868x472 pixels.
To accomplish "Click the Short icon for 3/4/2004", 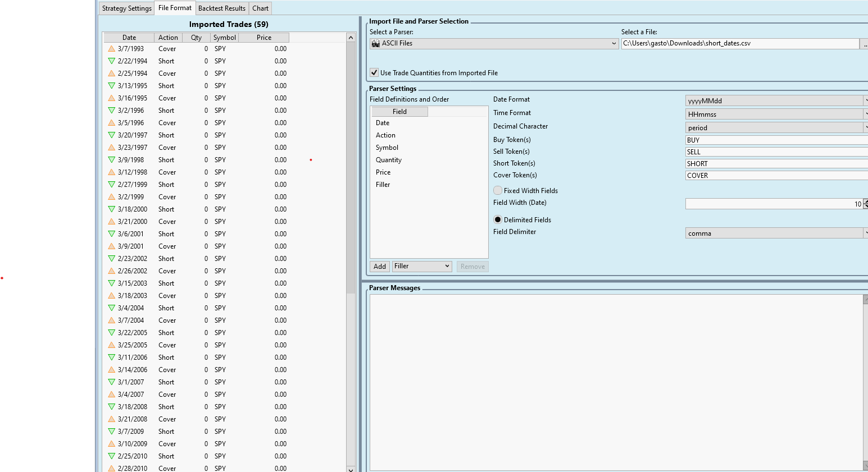I will [x=112, y=308].
